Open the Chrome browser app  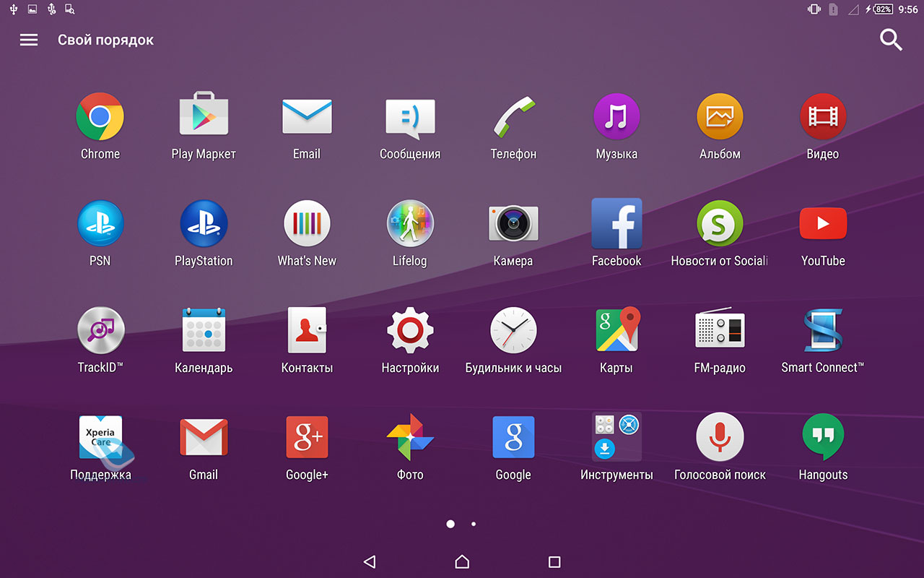[100, 116]
